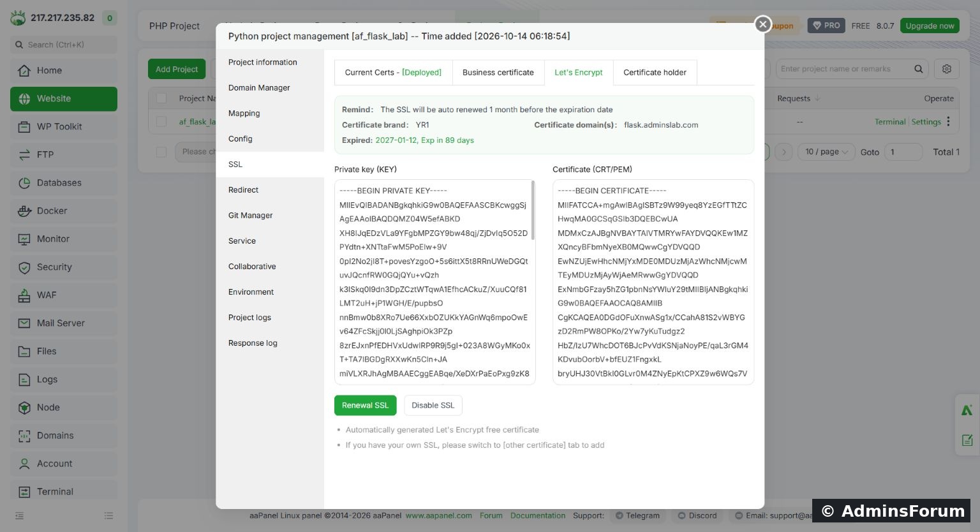Open the Security shield icon
The height and width of the screenshot is (532, 980).
[x=24, y=267]
